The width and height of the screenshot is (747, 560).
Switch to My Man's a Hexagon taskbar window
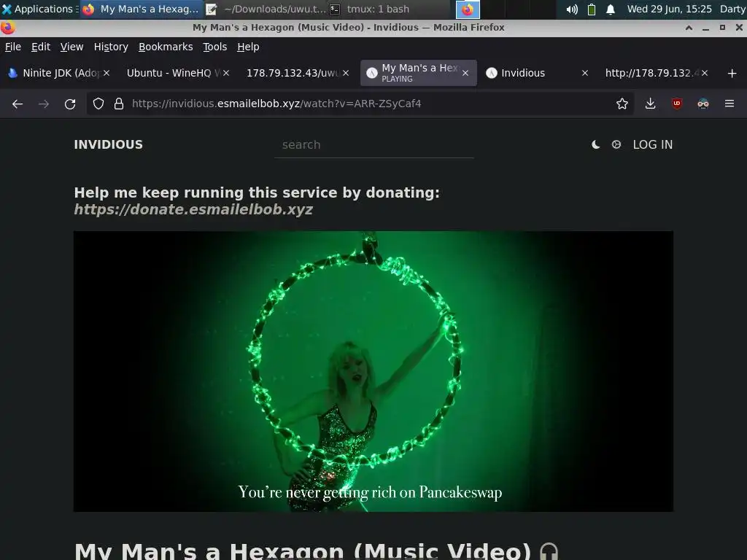(142, 9)
